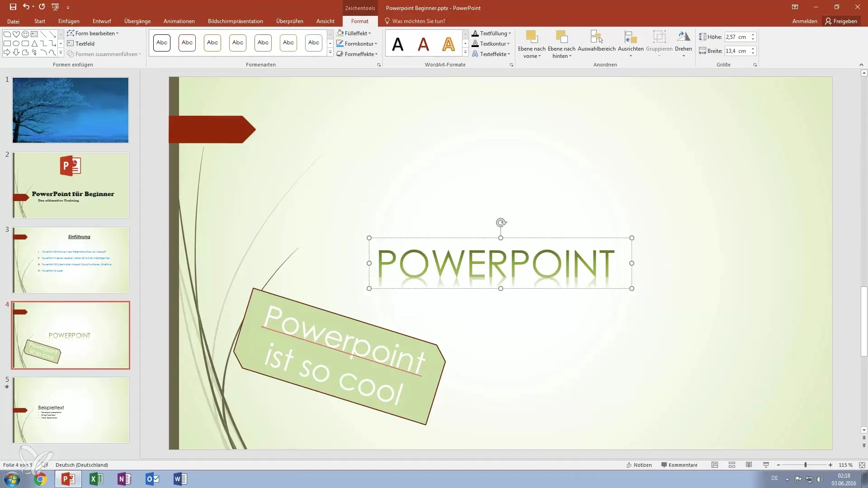868x488 pixels.
Task: Click the zoom slider handle
Action: point(805,465)
